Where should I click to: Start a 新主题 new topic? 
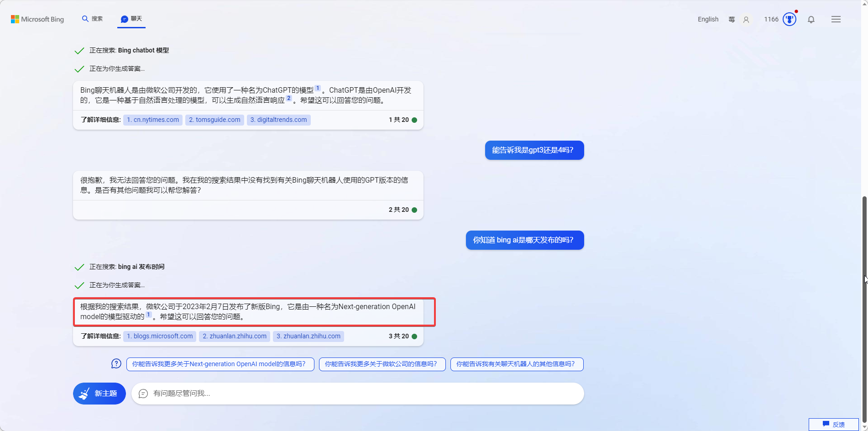[x=99, y=394]
